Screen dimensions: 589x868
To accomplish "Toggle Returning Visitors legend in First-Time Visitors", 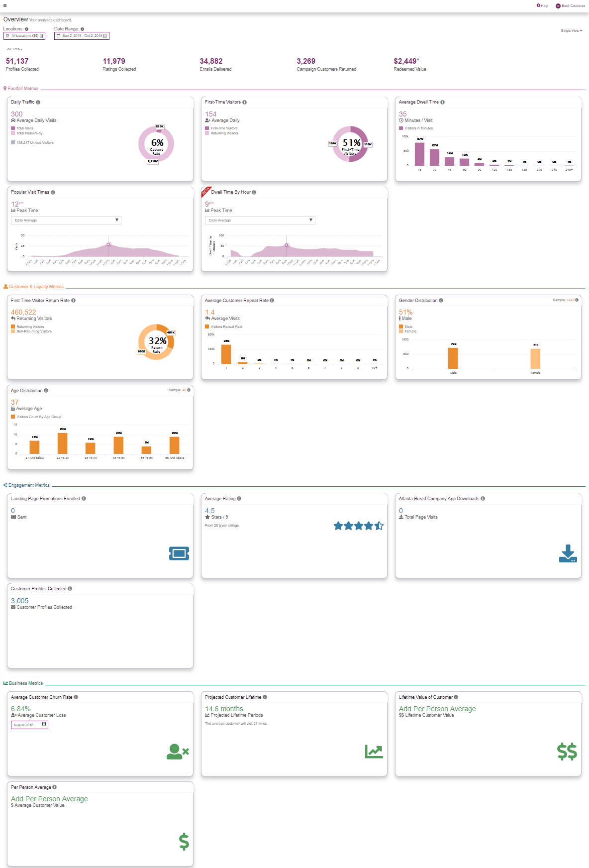I will 224,133.
